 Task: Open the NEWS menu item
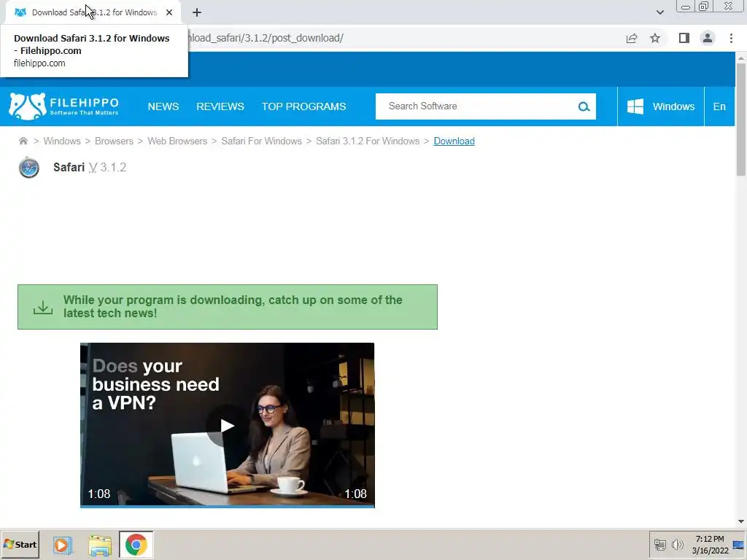click(x=163, y=106)
